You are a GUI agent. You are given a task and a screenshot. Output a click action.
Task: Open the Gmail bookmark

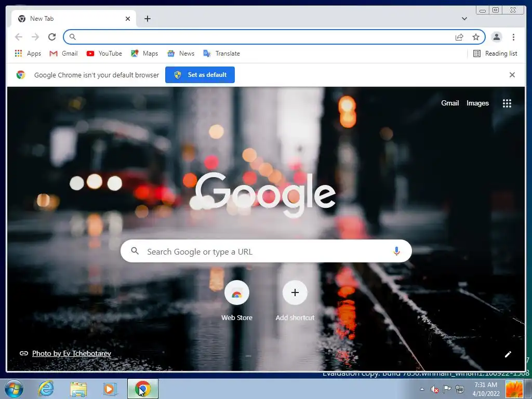click(x=63, y=54)
